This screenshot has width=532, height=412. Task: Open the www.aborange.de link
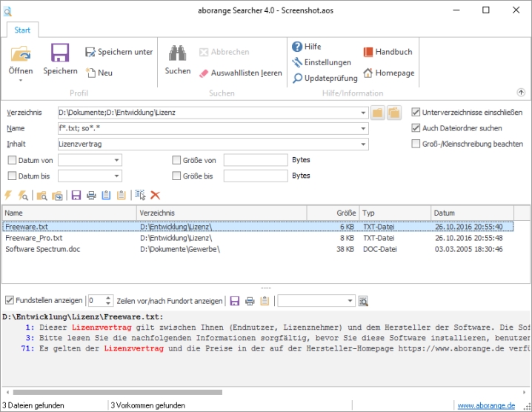click(x=485, y=405)
